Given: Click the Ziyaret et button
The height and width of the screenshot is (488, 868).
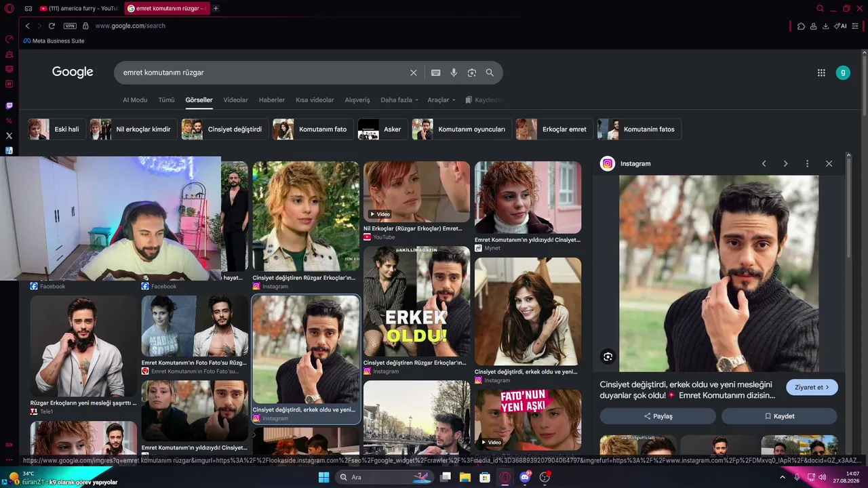Looking at the screenshot, I should [x=812, y=387].
